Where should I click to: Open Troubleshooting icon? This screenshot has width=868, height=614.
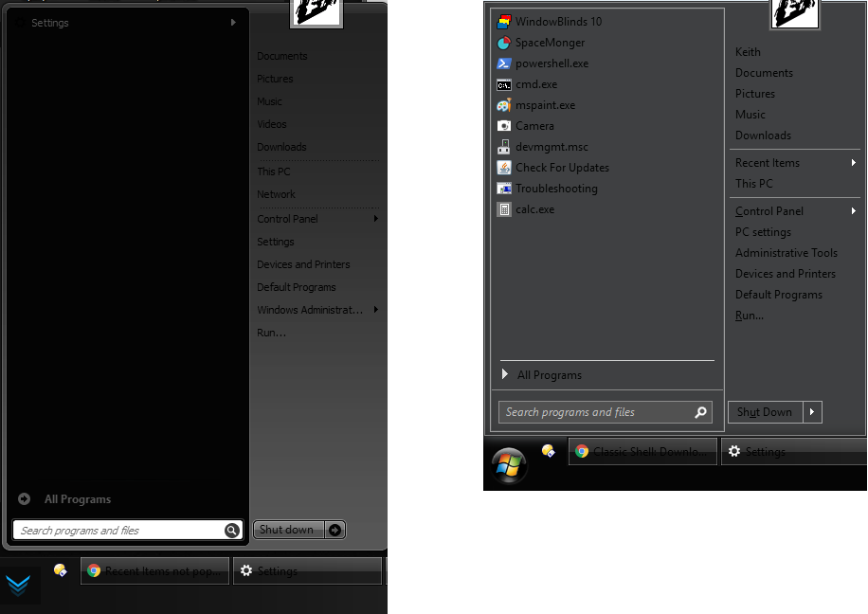pos(504,189)
